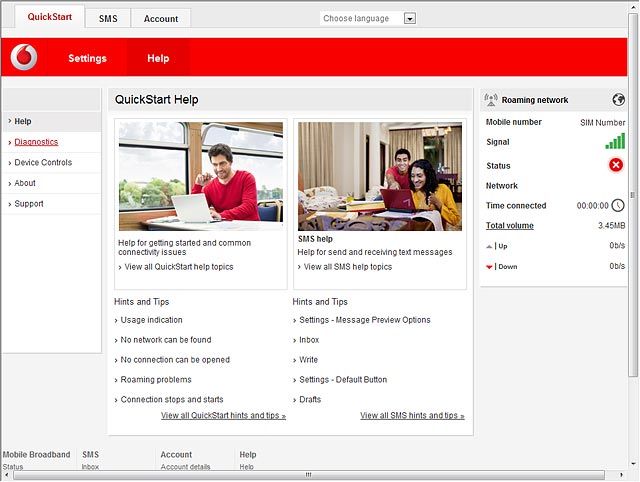Click the man with laptop QuickStart image
Screen dimensions: 640x482
coord(201,176)
